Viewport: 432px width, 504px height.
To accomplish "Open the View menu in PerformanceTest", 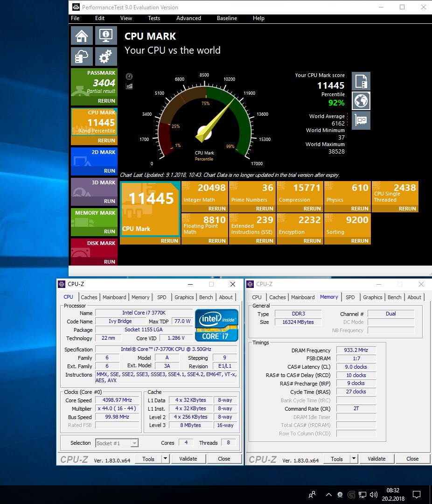I will pos(126,18).
